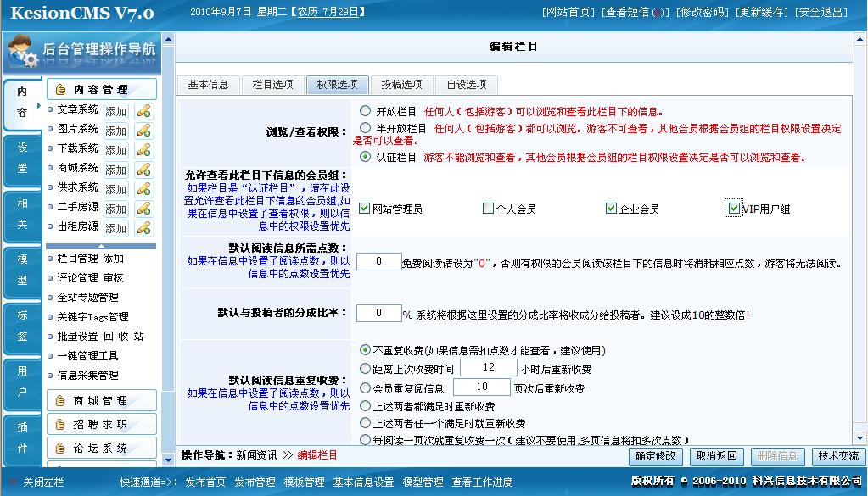868x496 pixels.
Task: Uncheck the 企业会员 checkbox
Action: pos(611,209)
